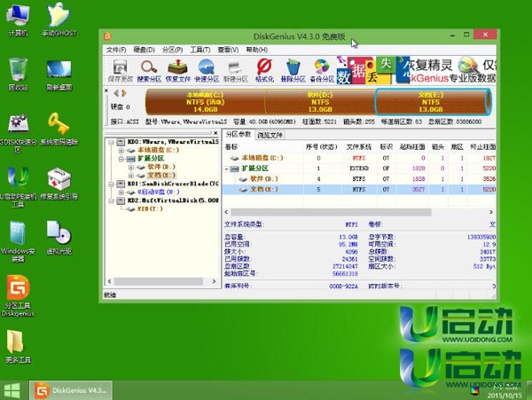This screenshot has width=532, height=400.
Task: Collapse the RD1:SanDiskCruzerBlade tree node
Action: tap(112, 184)
